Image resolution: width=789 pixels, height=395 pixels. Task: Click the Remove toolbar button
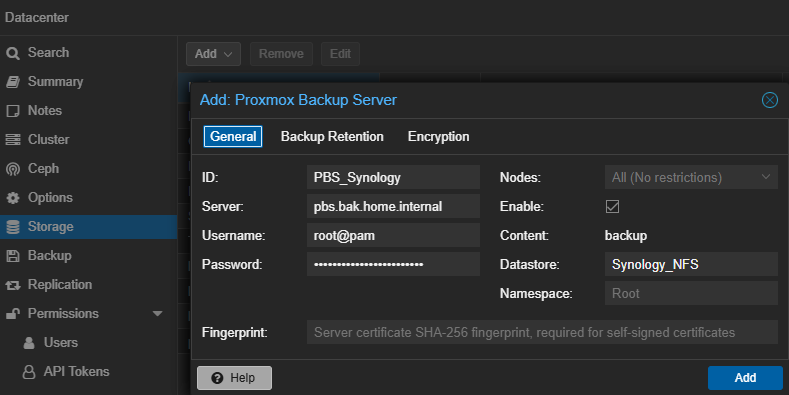[x=281, y=54]
